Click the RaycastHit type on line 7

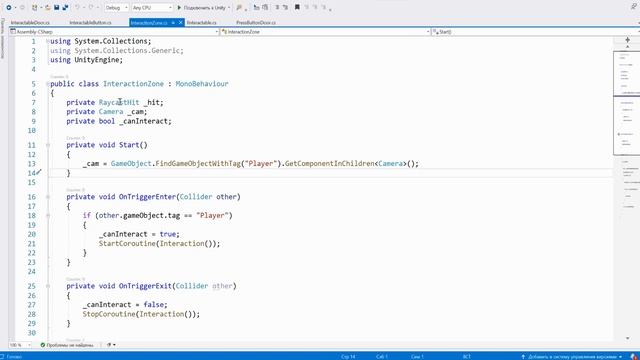(x=119, y=102)
